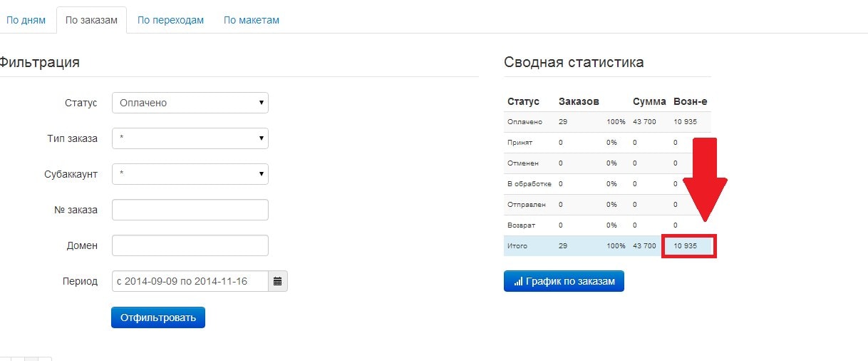The image size is (868, 361).
Task: Click the График по заказам chart button
Action: pos(564,281)
